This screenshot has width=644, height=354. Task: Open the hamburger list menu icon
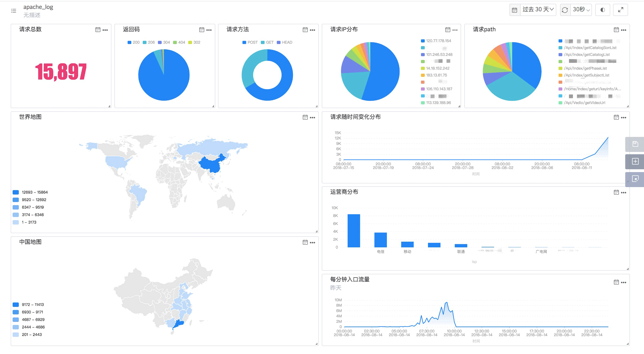(x=14, y=11)
